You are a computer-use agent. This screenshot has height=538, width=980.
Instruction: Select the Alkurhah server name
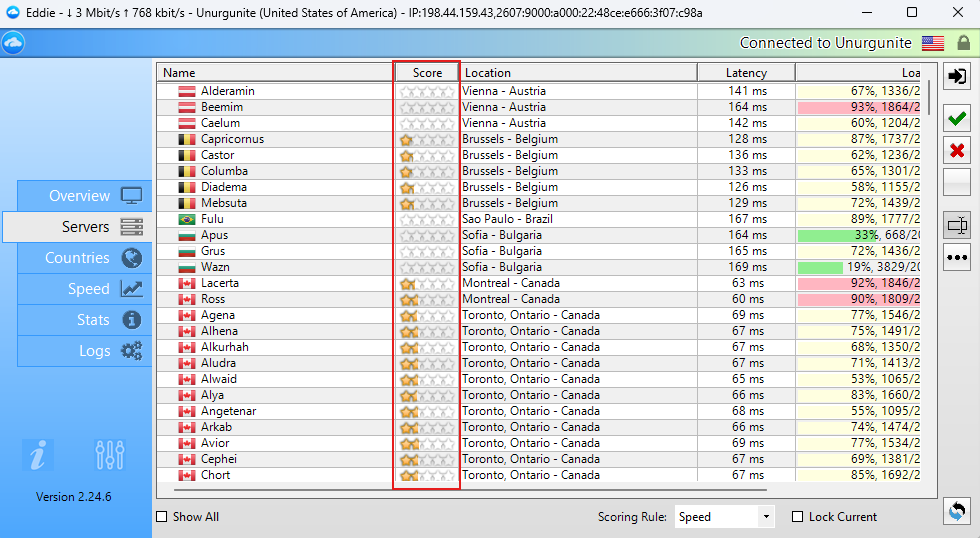(225, 347)
